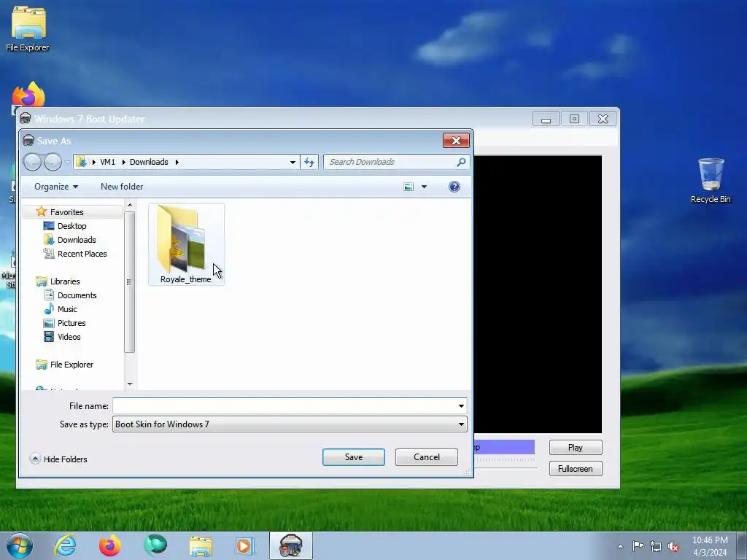Select Favorites in the navigation pane

click(66, 212)
